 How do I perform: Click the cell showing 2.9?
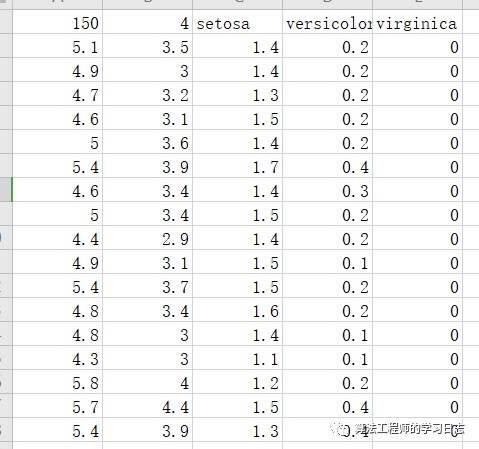147,238
